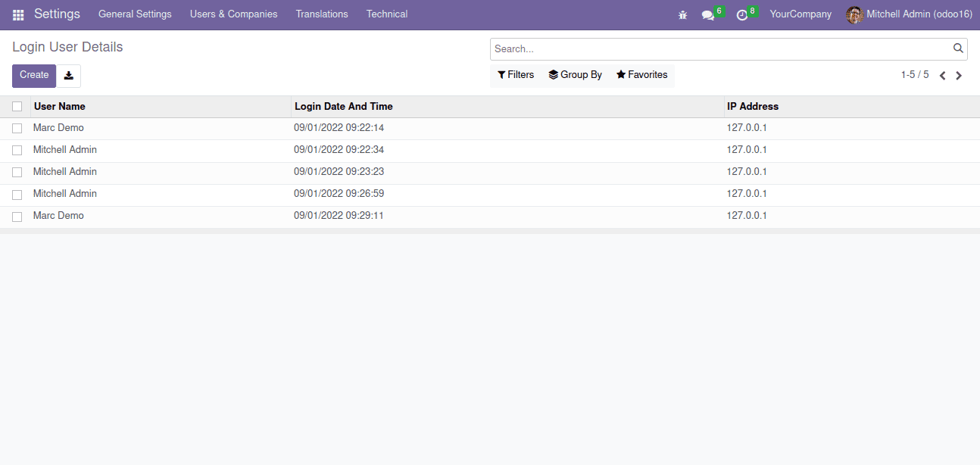
Task: Go to the next page arrow
Action: (959, 76)
